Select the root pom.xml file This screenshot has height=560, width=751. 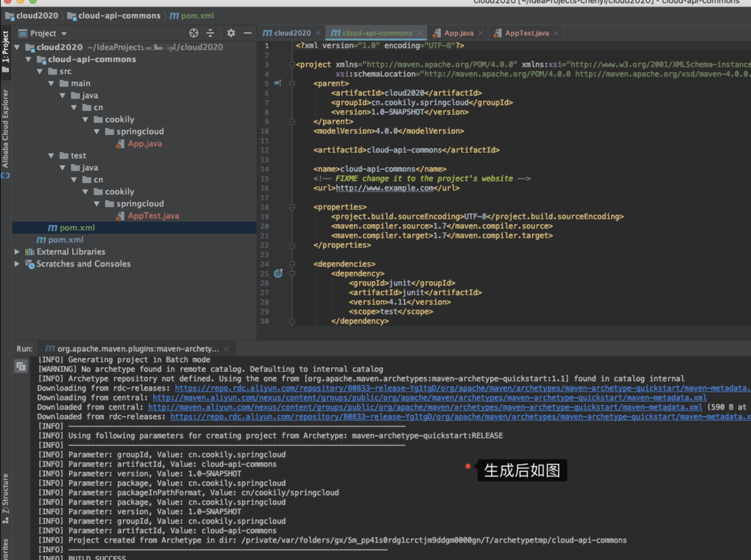(66, 240)
